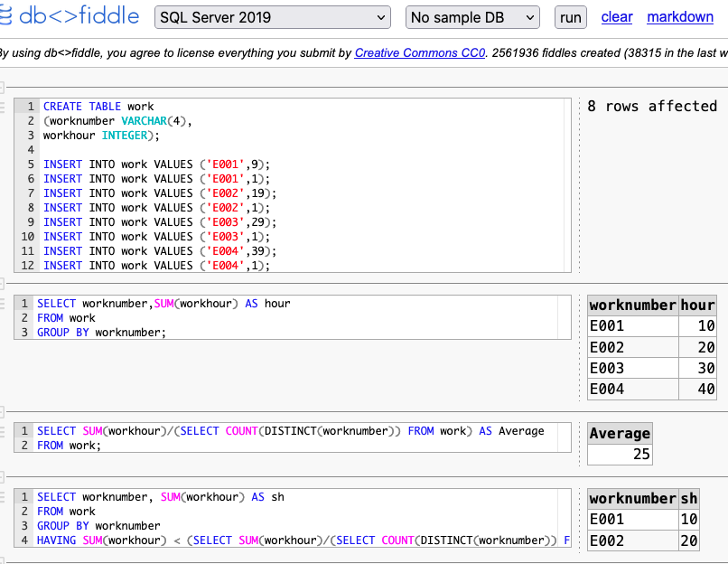
Task: Click the 'SELECT worknumber, SUM(workhour) AS sh' line
Action: (x=161, y=496)
